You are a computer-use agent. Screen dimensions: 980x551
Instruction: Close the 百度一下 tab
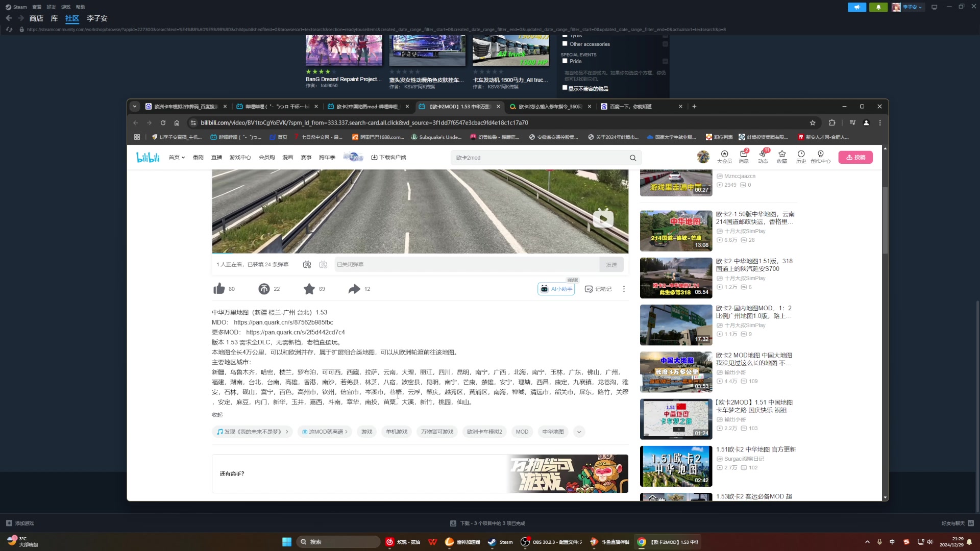coord(680,107)
